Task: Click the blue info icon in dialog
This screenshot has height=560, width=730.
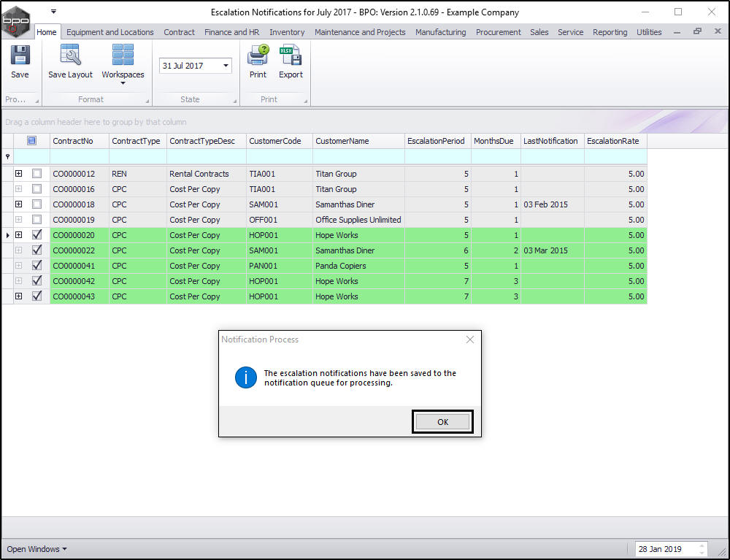Action: (246, 377)
